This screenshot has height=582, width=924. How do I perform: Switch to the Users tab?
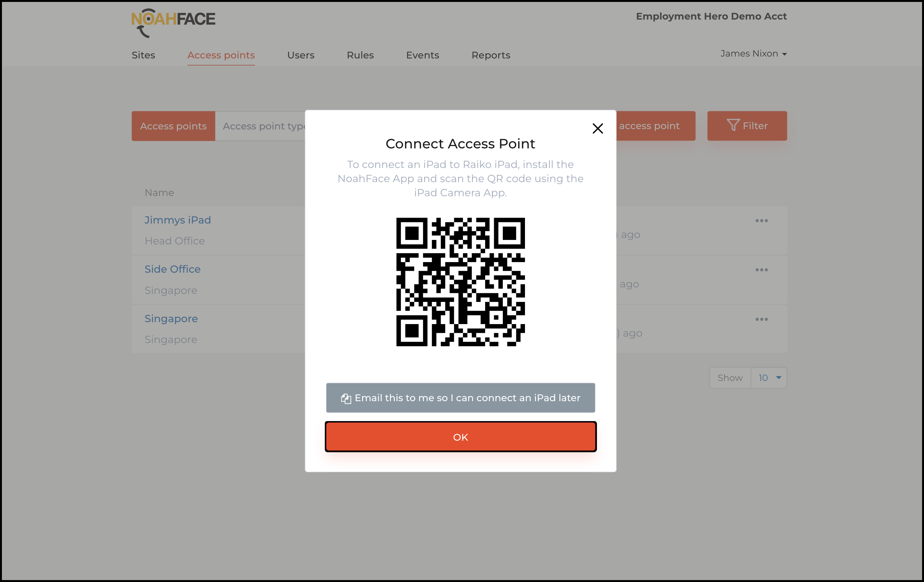(x=300, y=55)
